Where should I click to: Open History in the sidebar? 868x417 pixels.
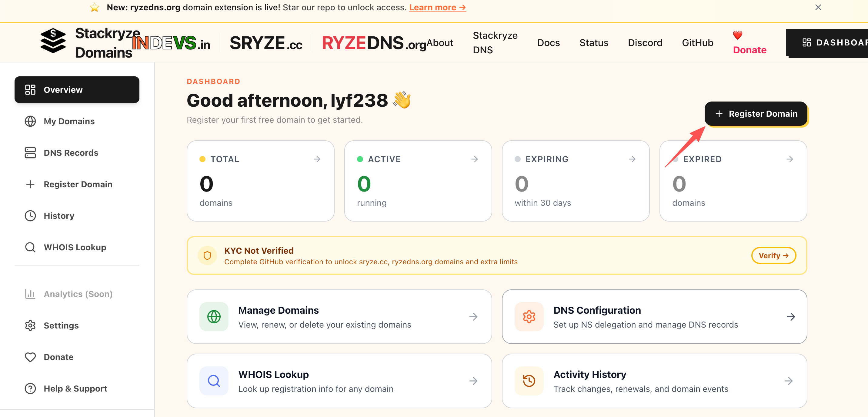[77, 216]
